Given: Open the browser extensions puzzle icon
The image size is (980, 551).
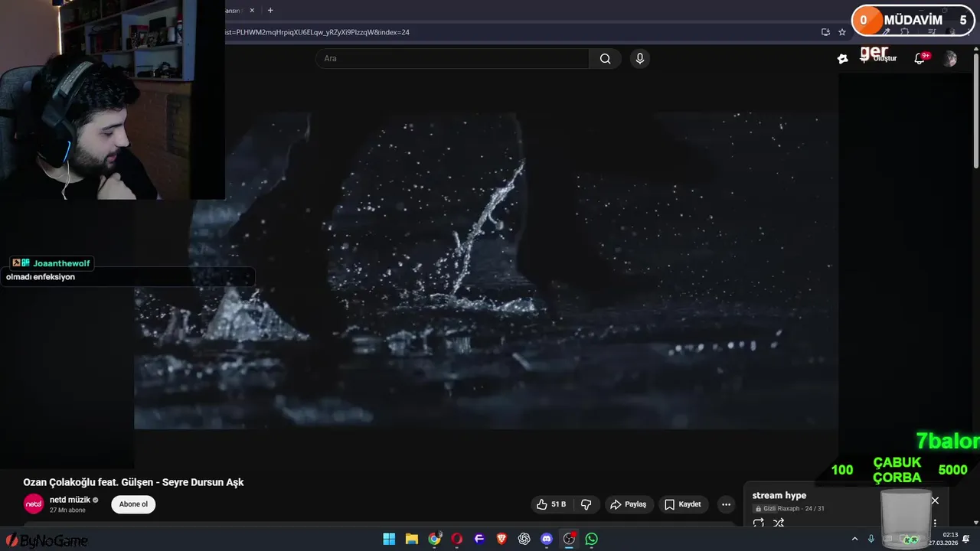Looking at the screenshot, I should point(904,32).
